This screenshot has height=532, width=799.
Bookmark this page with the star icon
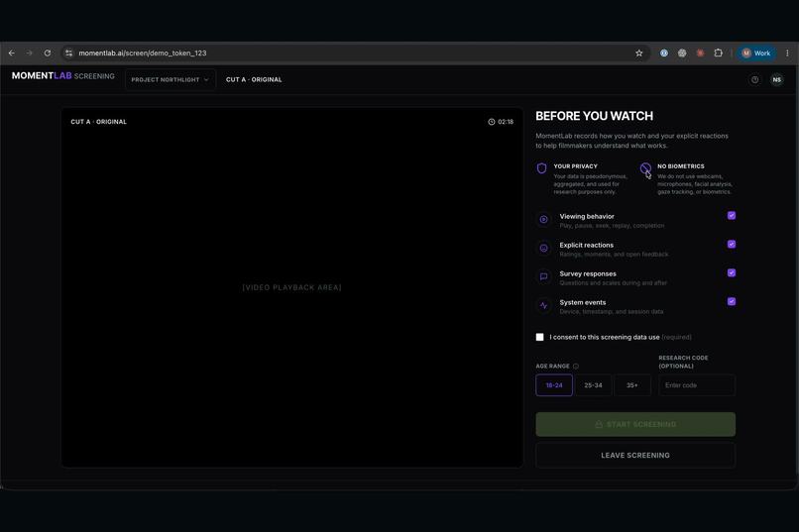639,53
